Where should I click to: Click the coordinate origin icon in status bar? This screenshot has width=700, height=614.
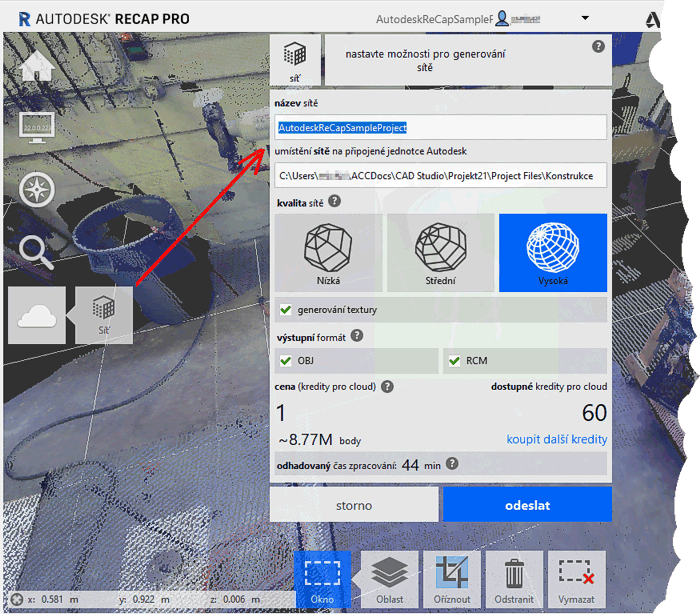[17, 599]
